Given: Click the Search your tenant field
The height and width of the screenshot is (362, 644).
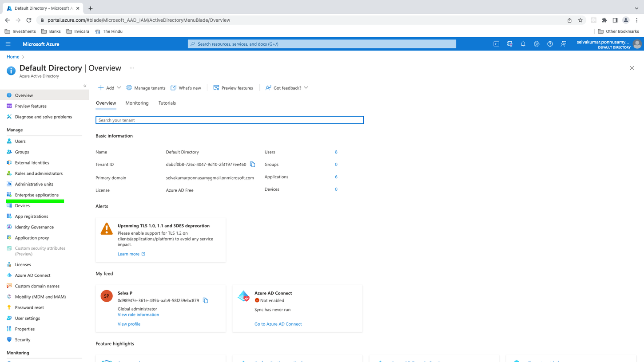Looking at the screenshot, I should (230, 120).
